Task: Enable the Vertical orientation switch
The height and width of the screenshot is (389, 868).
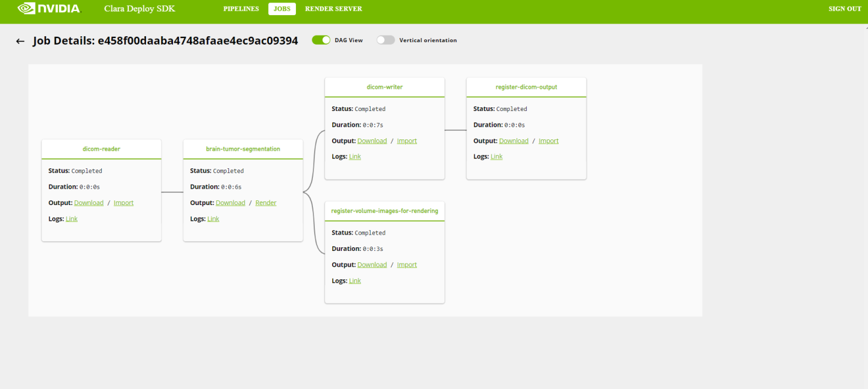Action: coord(385,40)
